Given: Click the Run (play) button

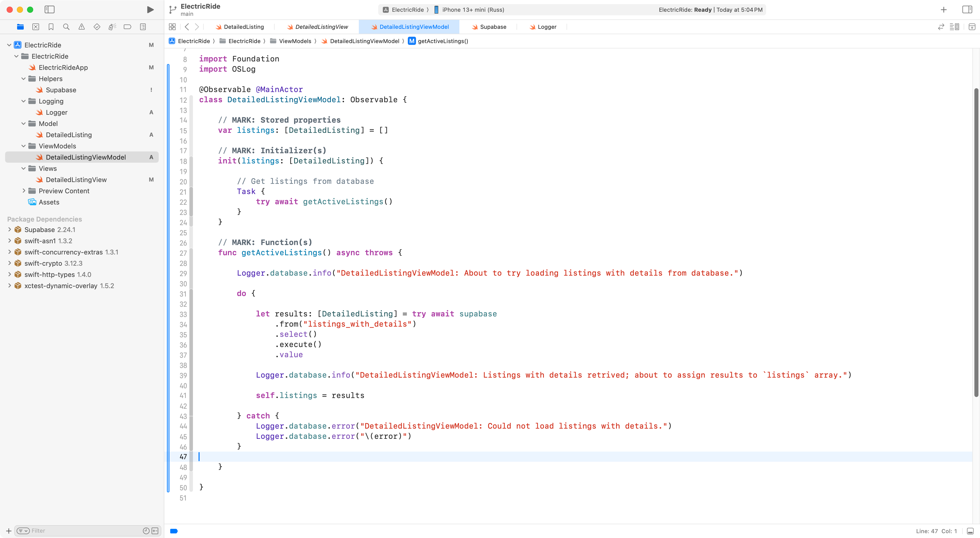Looking at the screenshot, I should point(150,9).
